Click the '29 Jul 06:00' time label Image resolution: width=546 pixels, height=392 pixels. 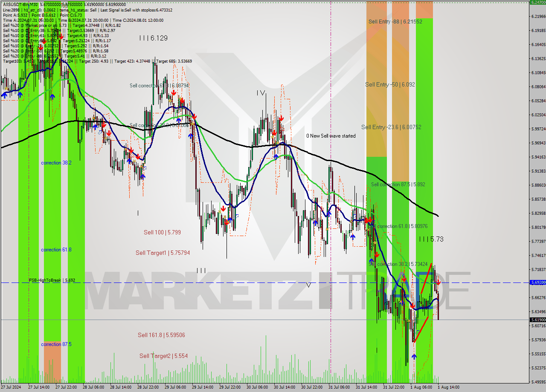175,387
